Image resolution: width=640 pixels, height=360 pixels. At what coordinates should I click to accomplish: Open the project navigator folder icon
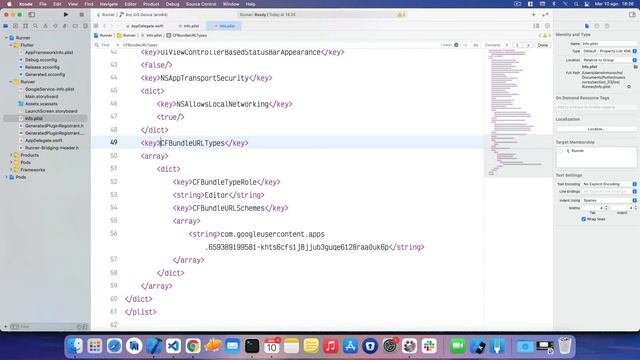pos(6,26)
